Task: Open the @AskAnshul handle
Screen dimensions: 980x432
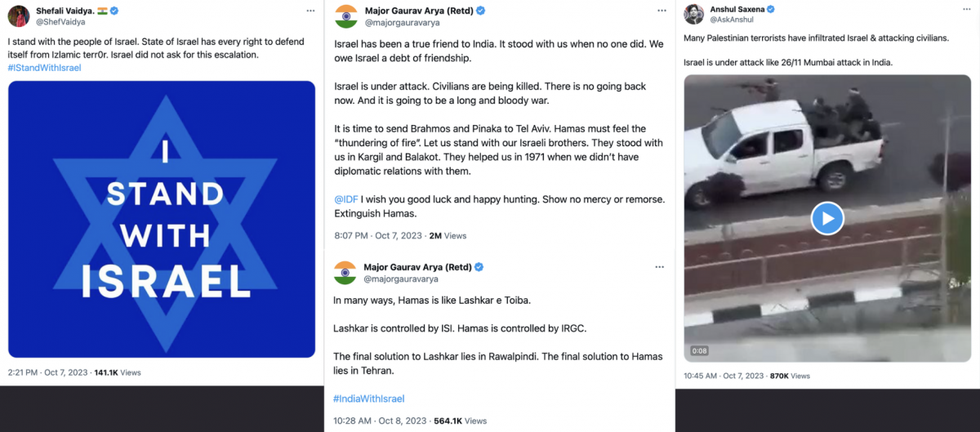Action: [x=731, y=20]
